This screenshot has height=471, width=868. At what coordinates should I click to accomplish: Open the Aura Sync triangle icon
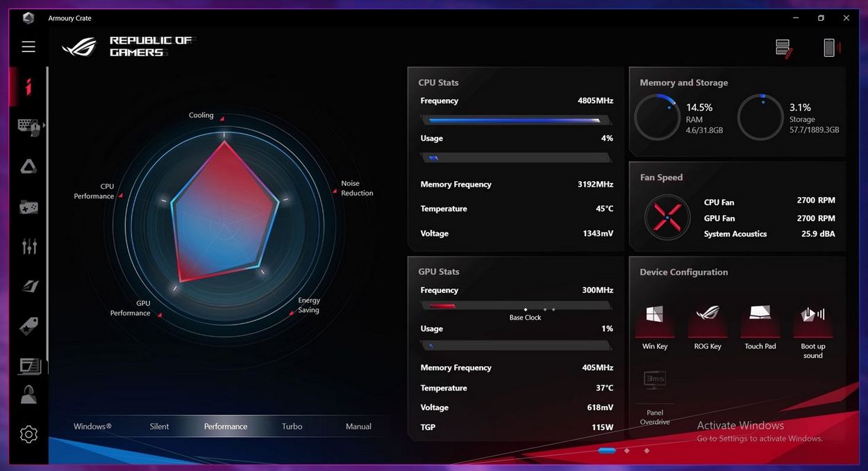28,166
